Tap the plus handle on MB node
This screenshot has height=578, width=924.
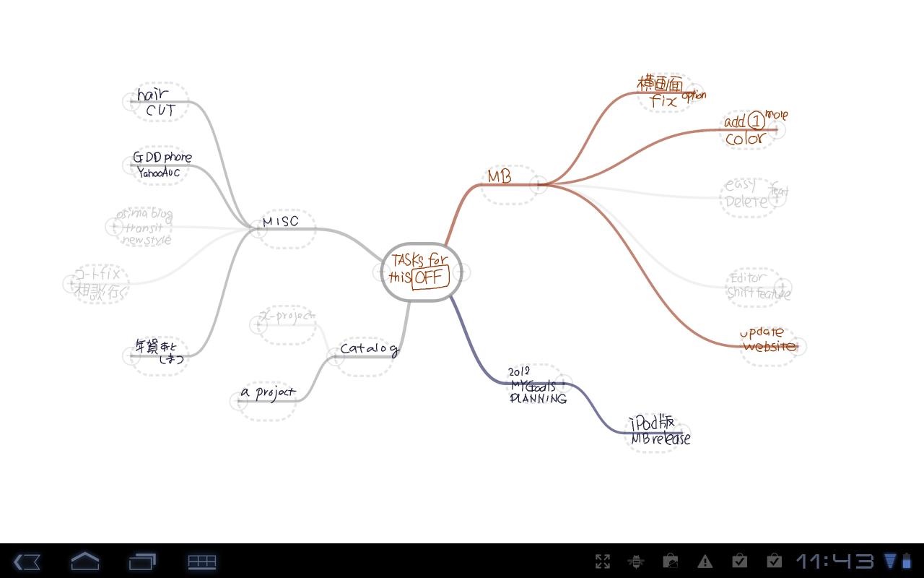point(539,184)
